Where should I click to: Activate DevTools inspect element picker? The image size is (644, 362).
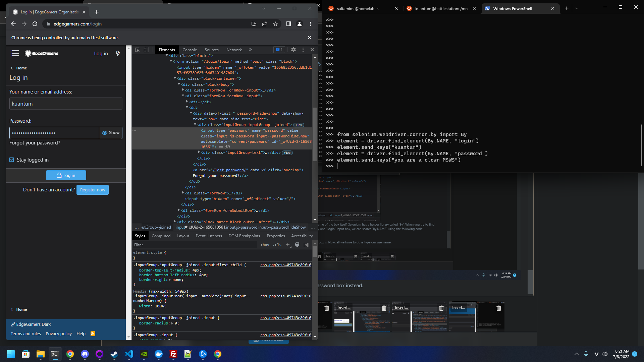(137, 50)
